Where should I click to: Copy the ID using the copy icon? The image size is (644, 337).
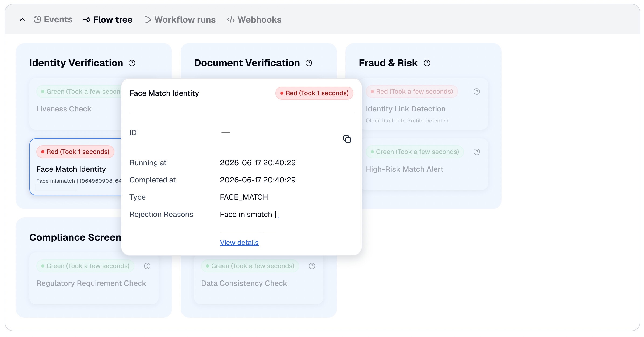[x=347, y=139]
